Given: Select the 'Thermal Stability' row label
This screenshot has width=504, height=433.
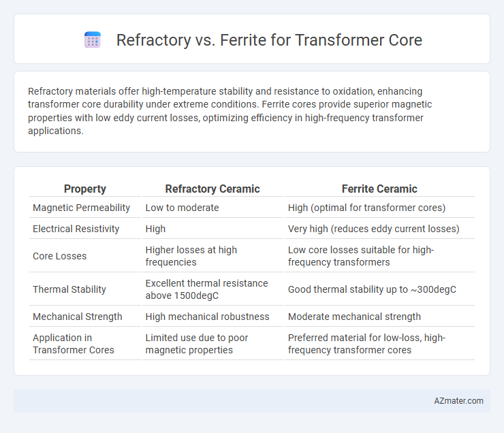Looking at the screenshot, I should click(x=69, y=289).
